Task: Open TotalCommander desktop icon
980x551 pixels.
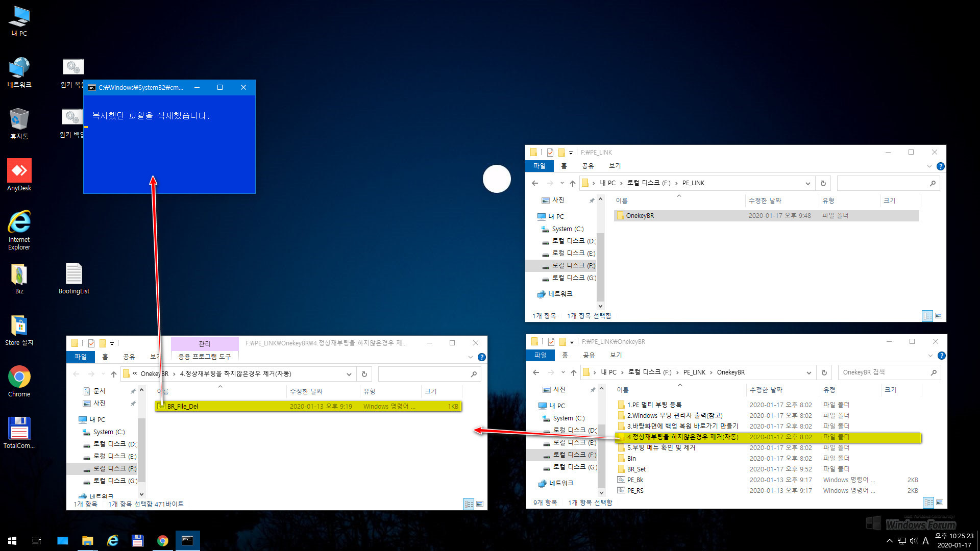Action: point(19,433)
